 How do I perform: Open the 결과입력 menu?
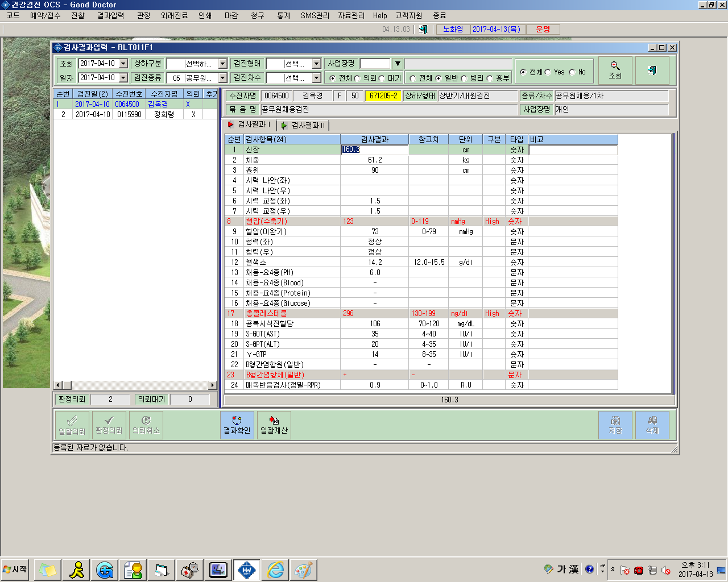click(x=110, y=15)
